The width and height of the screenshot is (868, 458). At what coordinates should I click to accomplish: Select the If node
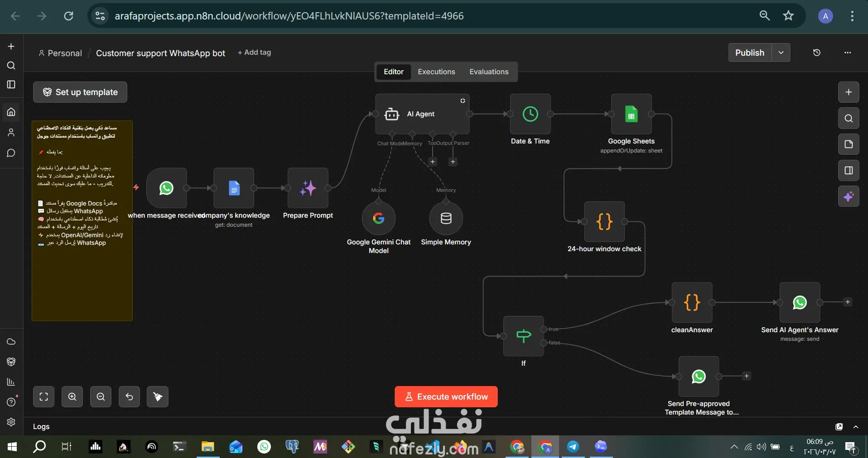[x=524, y=336]
